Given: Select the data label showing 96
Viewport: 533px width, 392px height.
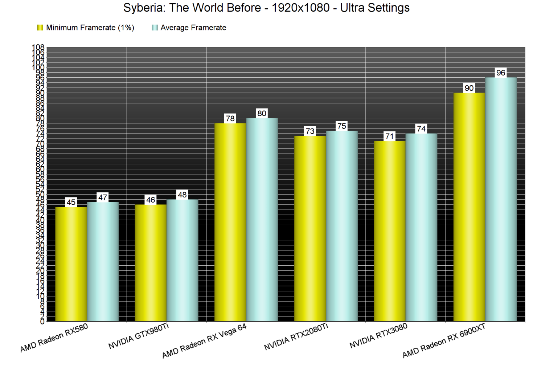Looking at the screenshot, I should click(x=501, y=73).
